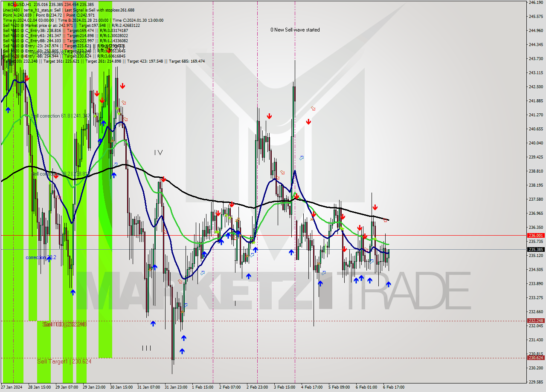The width and height of the screenshot is (546, 392).
Task: Click the 231.430 price axis label
Action: (535, 340)
